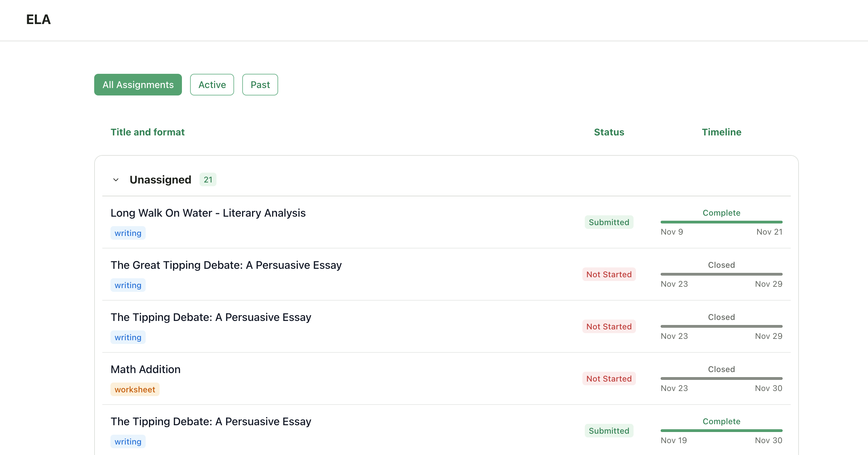Switch to the Past assignments tab
This screenshot has height=455, width=868.
pyautogui.click(x=260, y=84)
